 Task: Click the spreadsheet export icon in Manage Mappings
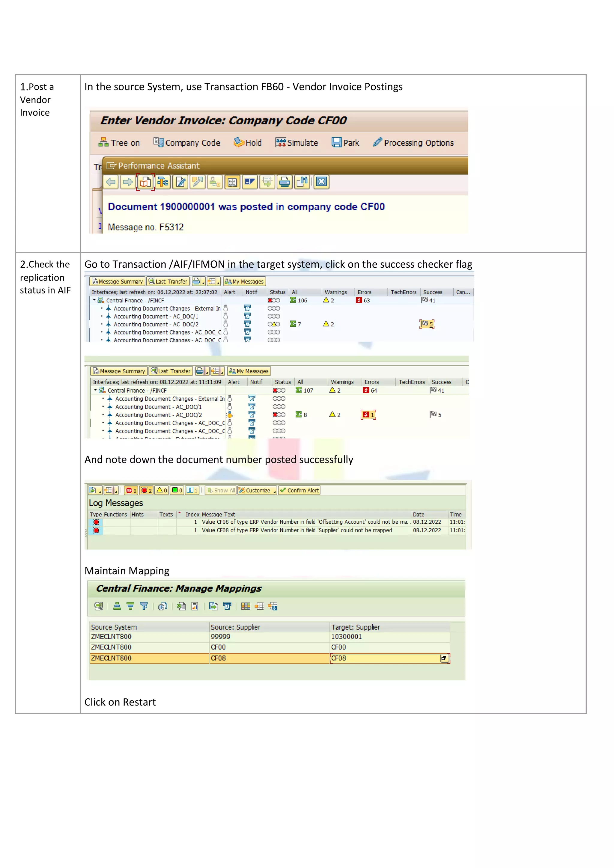pos(181,606)
